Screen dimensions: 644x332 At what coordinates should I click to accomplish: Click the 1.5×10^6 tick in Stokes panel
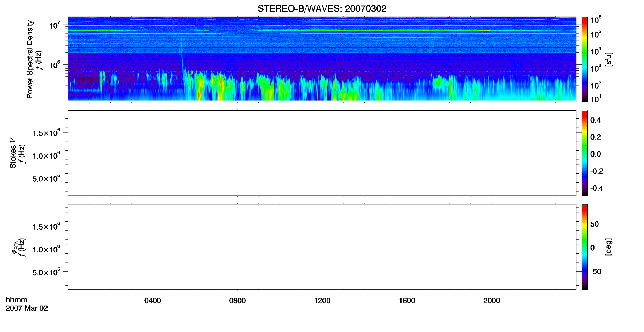coord(46,133)
